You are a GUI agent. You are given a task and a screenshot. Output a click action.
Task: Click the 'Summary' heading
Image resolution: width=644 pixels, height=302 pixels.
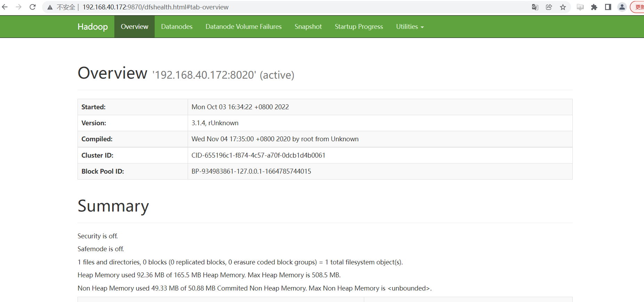[113, 206]
